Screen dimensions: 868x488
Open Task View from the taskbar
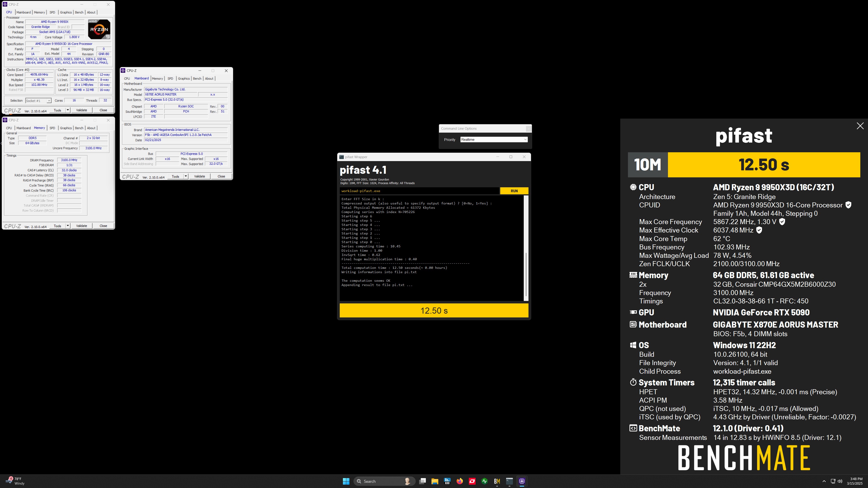(422, 481)
